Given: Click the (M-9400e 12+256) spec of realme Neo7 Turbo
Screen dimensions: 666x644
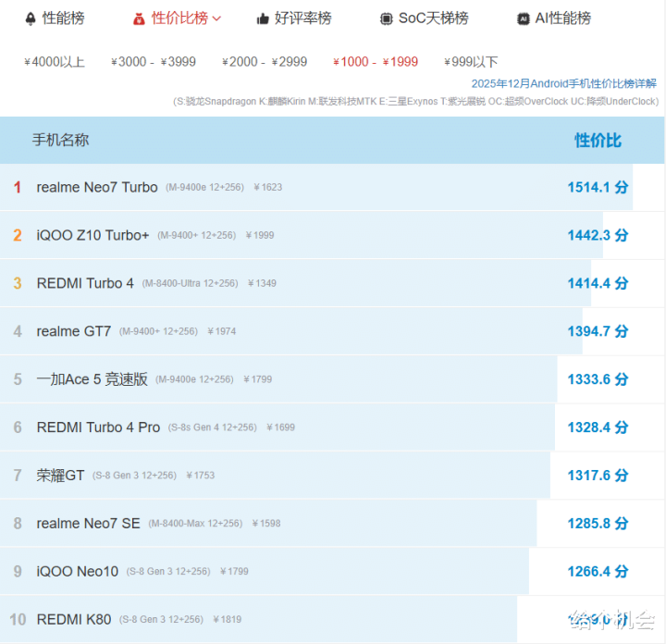Looking at the screenshot, I should point(204,187).
